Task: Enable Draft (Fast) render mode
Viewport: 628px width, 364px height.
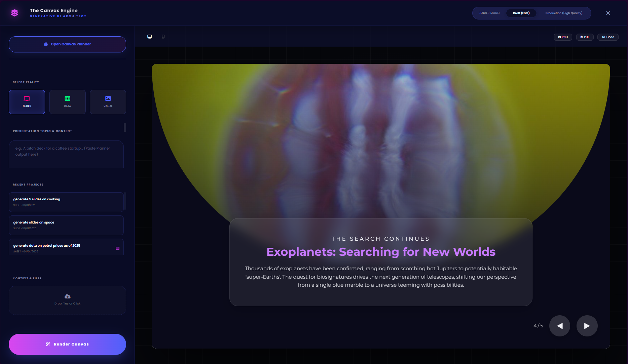Action: pos(521,13)
